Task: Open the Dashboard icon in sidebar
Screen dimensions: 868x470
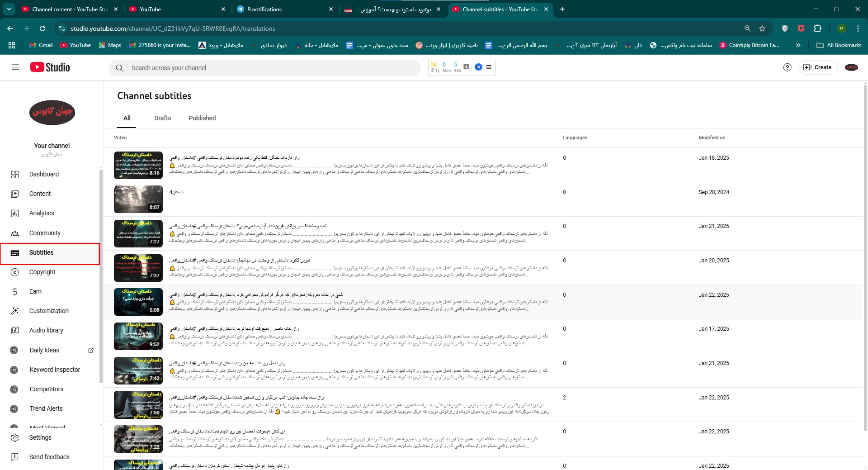Action: pos(15,175)
